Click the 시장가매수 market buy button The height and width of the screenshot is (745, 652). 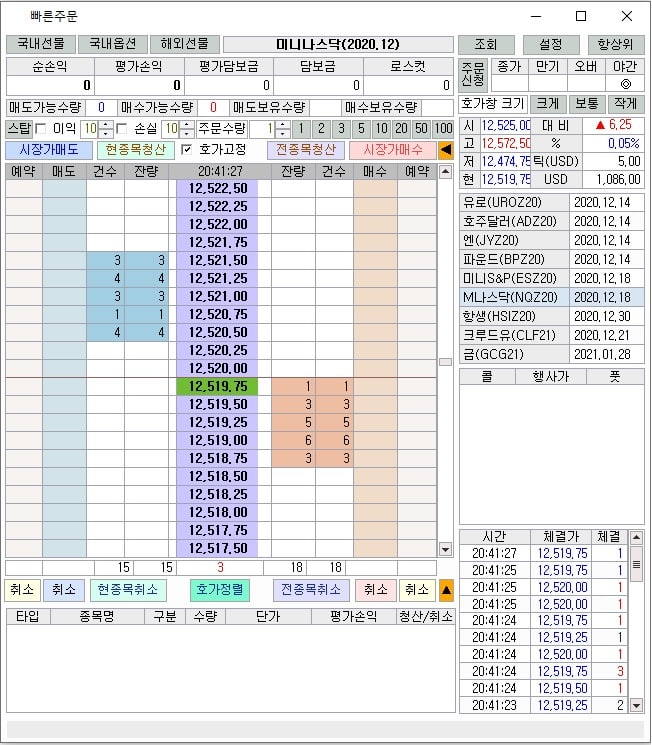point(393,150)
